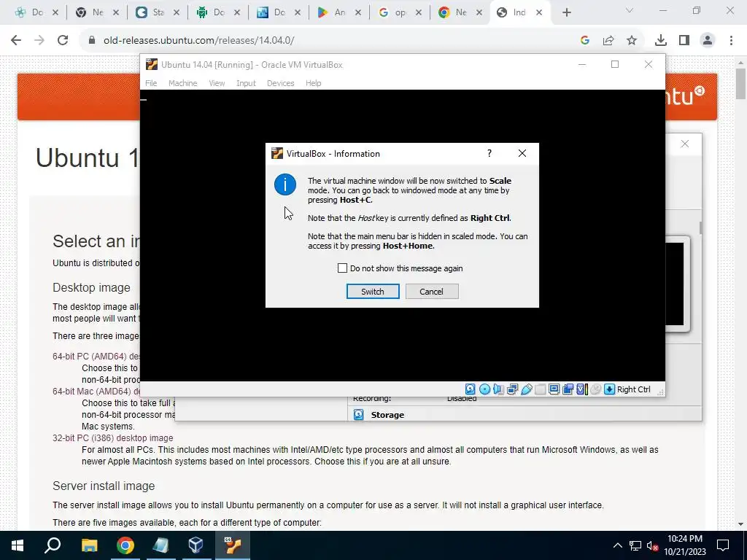
Task: Click 'Server install image' heading on webpage
Action: tap(104, 486)
